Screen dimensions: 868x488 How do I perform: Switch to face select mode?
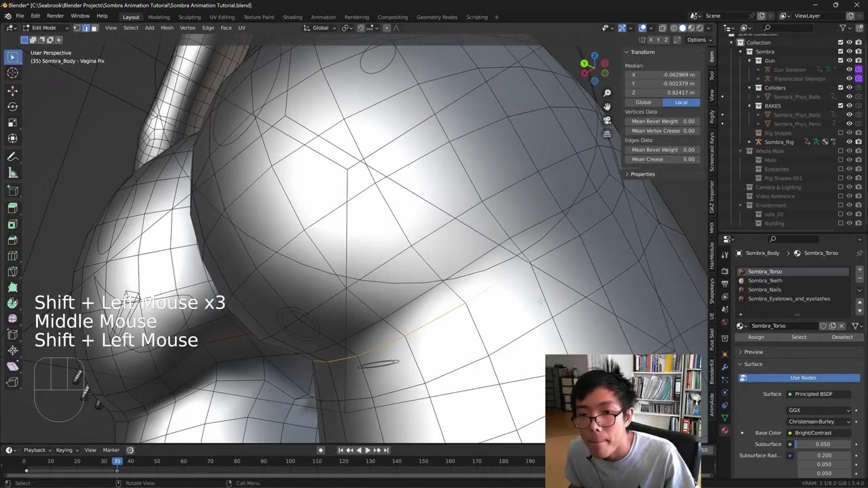tap(94, 28)
